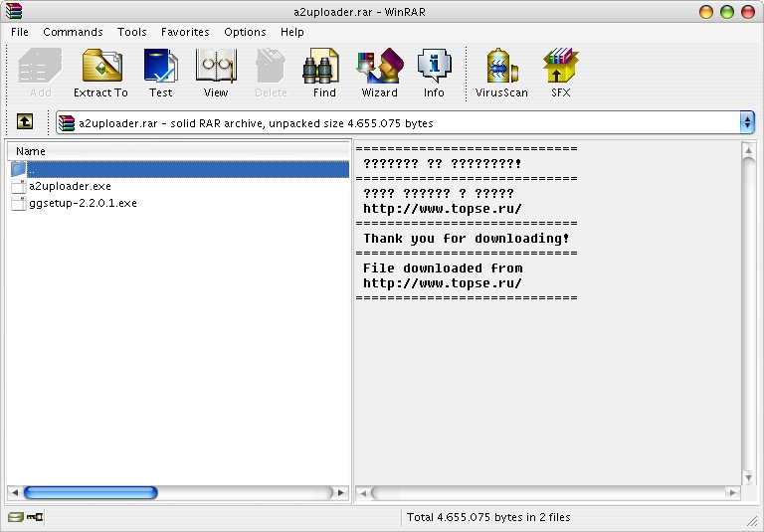Click the orange minimize window button
Image resolution: width=764 pixels, height=532 pixels.
(706, 12)
